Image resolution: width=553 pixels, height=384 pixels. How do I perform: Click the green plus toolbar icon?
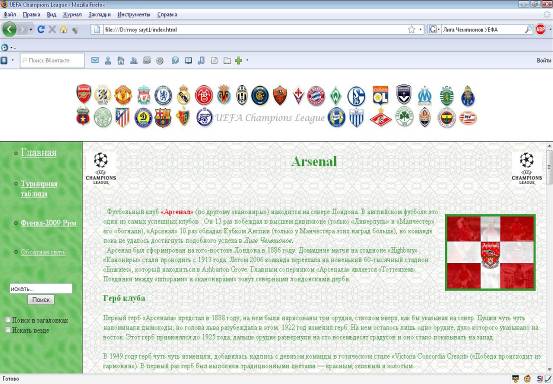238,60
